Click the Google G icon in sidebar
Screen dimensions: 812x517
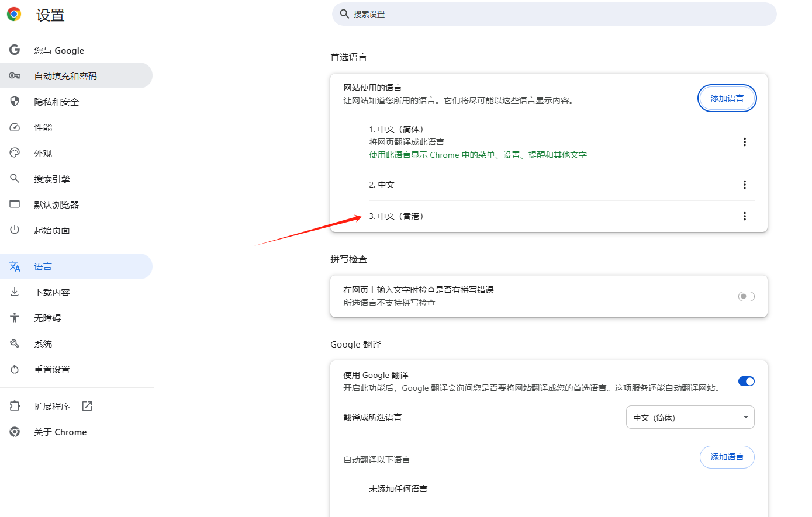(x=15, y=50)
